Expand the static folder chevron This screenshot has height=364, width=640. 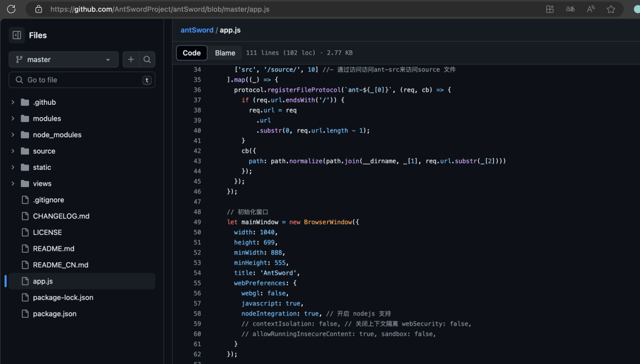tap(12, 167)
